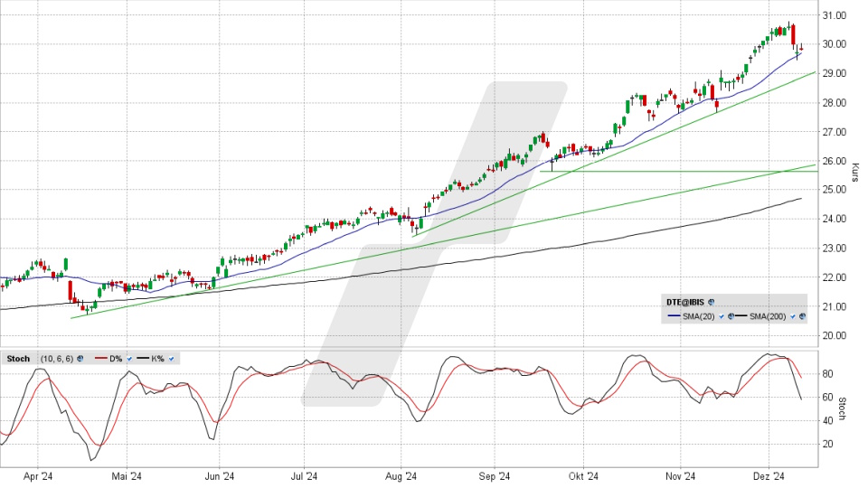Toggle the K% line checkmark
Screen dimensions: 868x488
[172, 359]
